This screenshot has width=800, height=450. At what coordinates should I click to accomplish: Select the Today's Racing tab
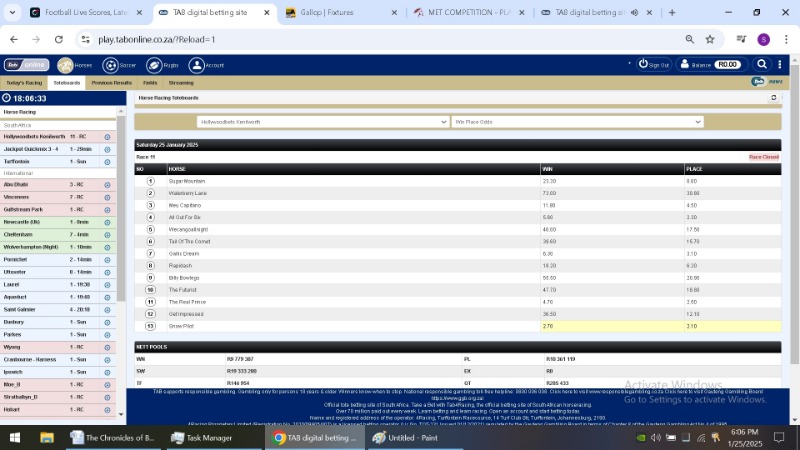pos(24,83)
